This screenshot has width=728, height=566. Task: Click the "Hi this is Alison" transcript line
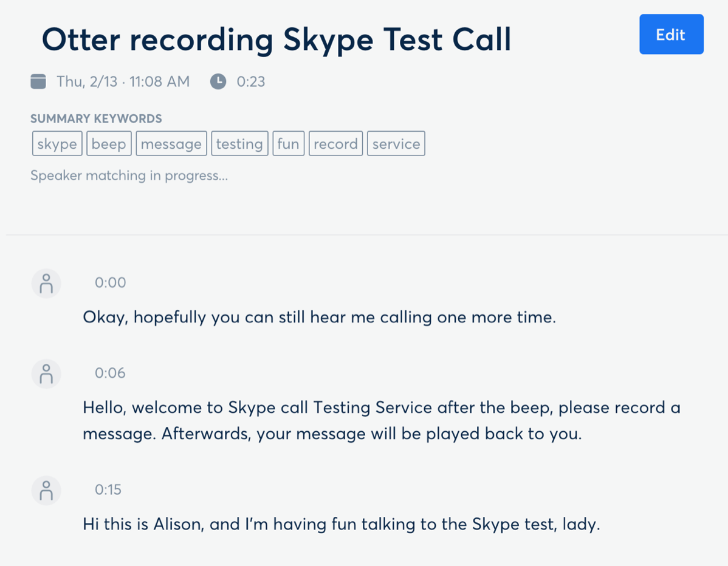341,524
